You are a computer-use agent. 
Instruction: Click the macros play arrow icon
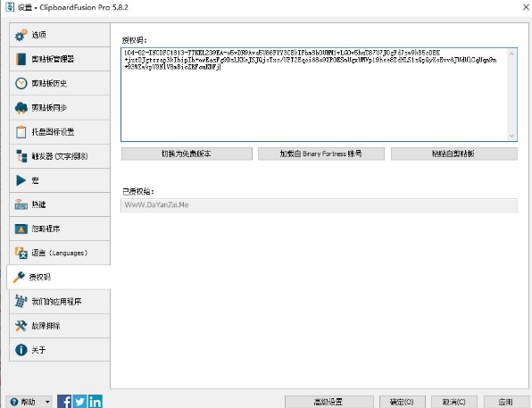point(21,180)
